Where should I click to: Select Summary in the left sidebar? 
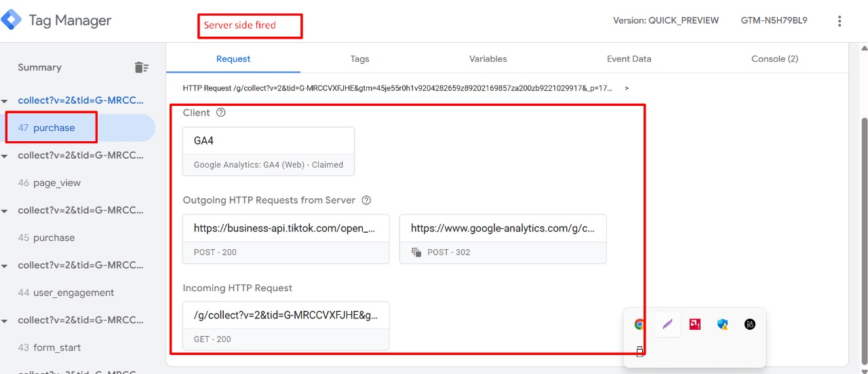(39, 67)
